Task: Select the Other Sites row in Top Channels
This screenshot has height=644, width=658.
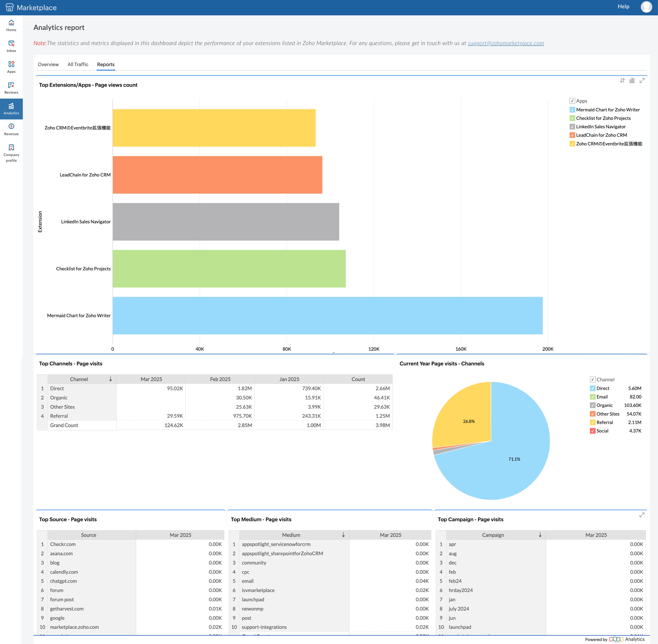Action: pos(215,407)
